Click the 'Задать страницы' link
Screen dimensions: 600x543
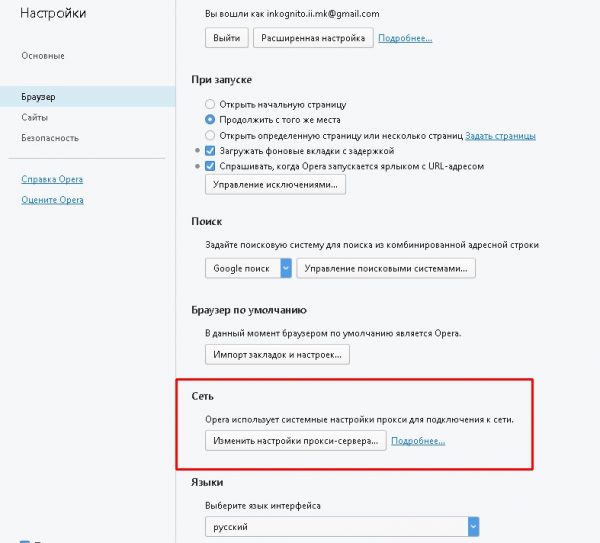501,135
